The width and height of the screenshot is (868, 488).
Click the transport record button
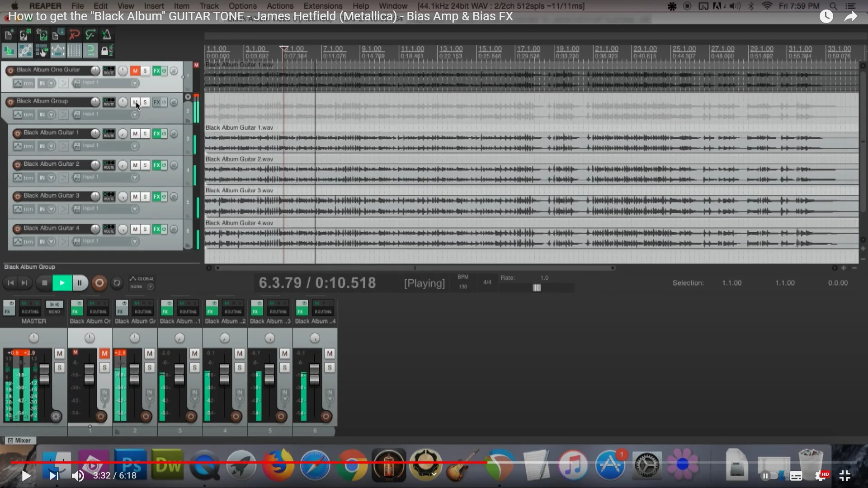tap(99, 283)
